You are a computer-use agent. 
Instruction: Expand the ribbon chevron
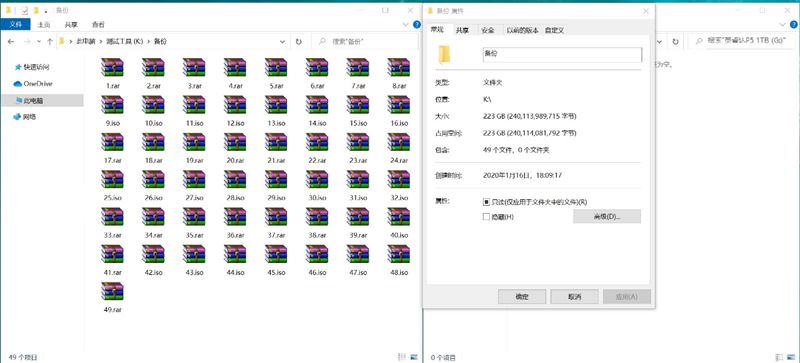406,25
